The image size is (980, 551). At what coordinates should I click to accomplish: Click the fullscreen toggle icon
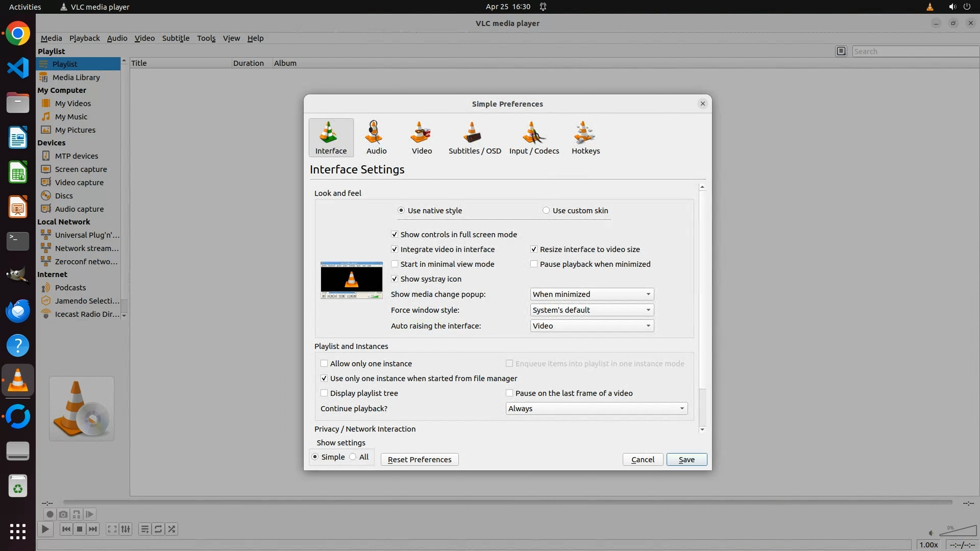112,529
